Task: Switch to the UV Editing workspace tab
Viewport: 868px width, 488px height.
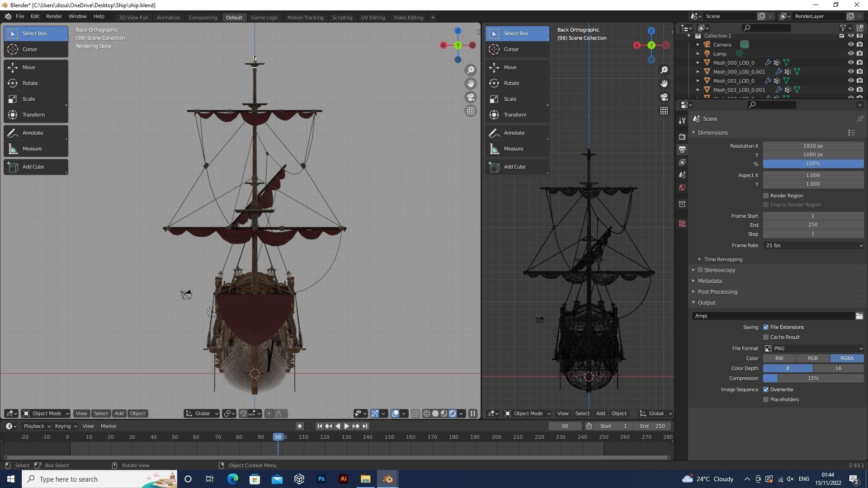Action: pos(373,18)
